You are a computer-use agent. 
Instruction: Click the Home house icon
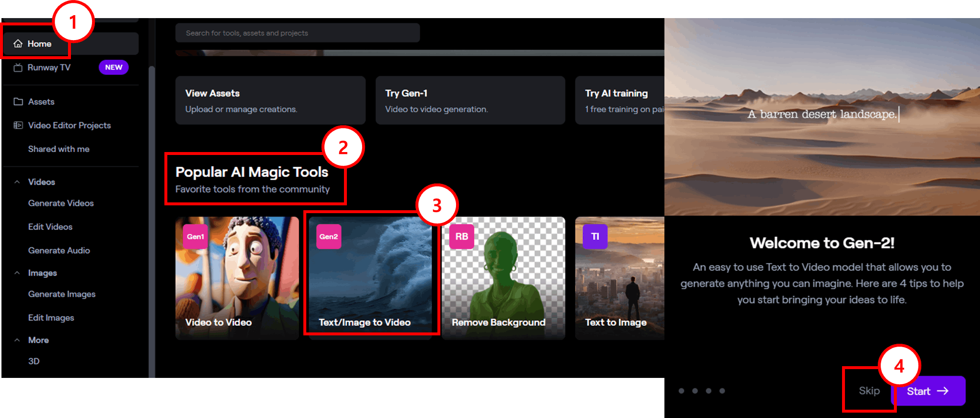click(x=18, y=44)
